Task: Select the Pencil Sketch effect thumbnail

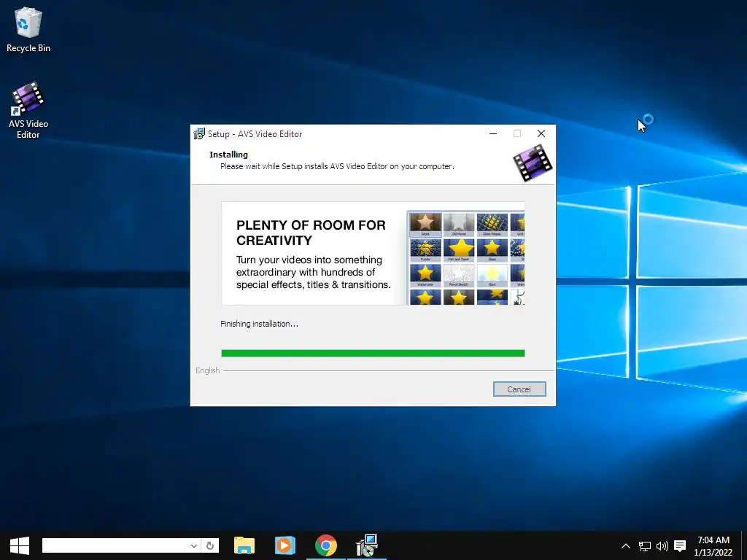Action: [459, 275]
